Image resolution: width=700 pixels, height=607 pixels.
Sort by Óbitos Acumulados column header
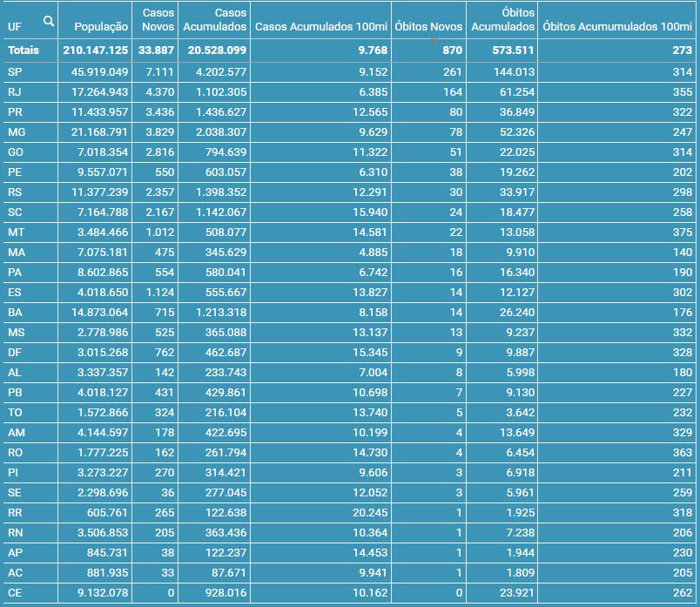point(502,20)
